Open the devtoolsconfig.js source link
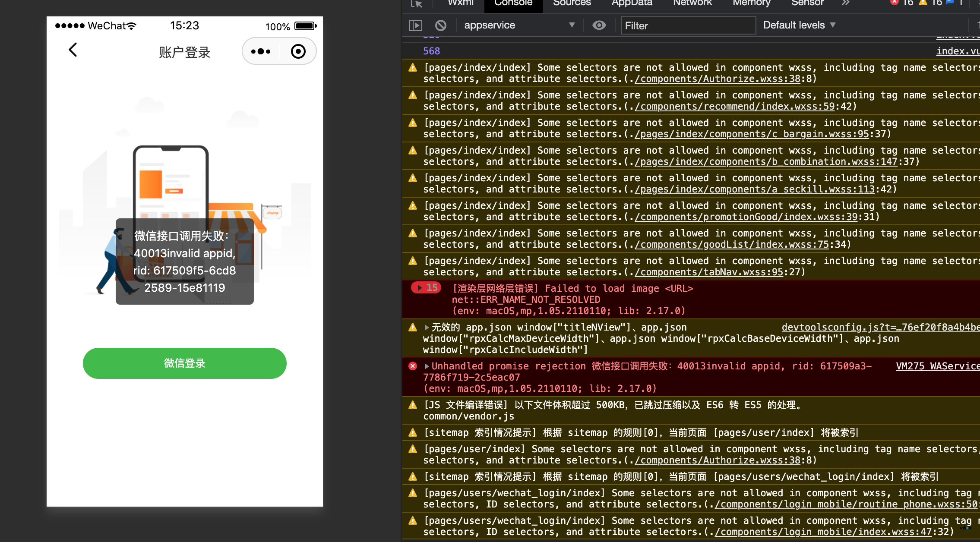The height and width of the screenshot is (542, 980). (x=881, y=328)
